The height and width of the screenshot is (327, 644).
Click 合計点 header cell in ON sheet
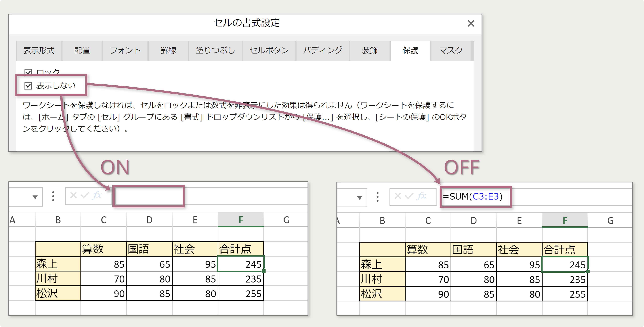241,249
